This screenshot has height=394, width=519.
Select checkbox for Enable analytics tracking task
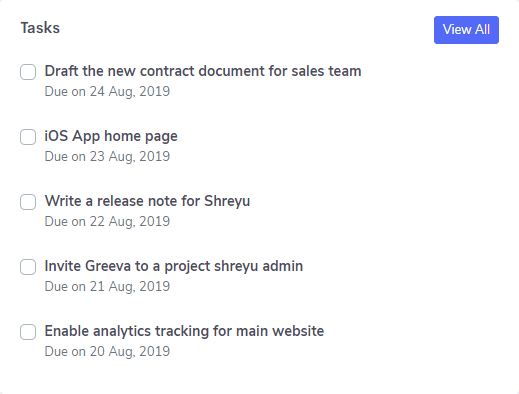pyautogui.click(x=28, y=332)
